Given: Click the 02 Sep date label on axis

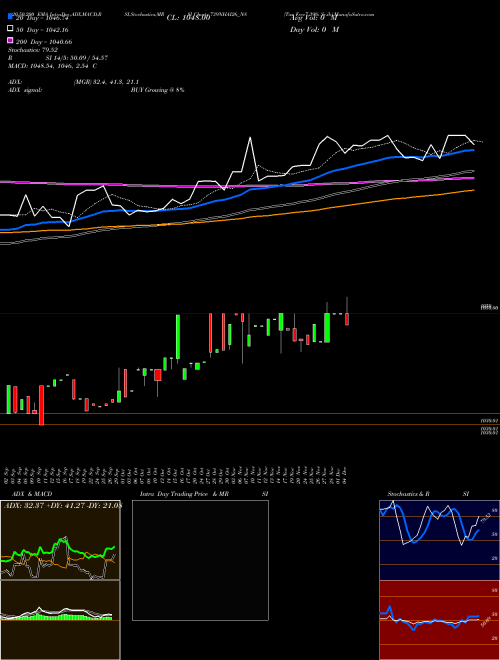Looking at the screenshot, I should (7, 475).
